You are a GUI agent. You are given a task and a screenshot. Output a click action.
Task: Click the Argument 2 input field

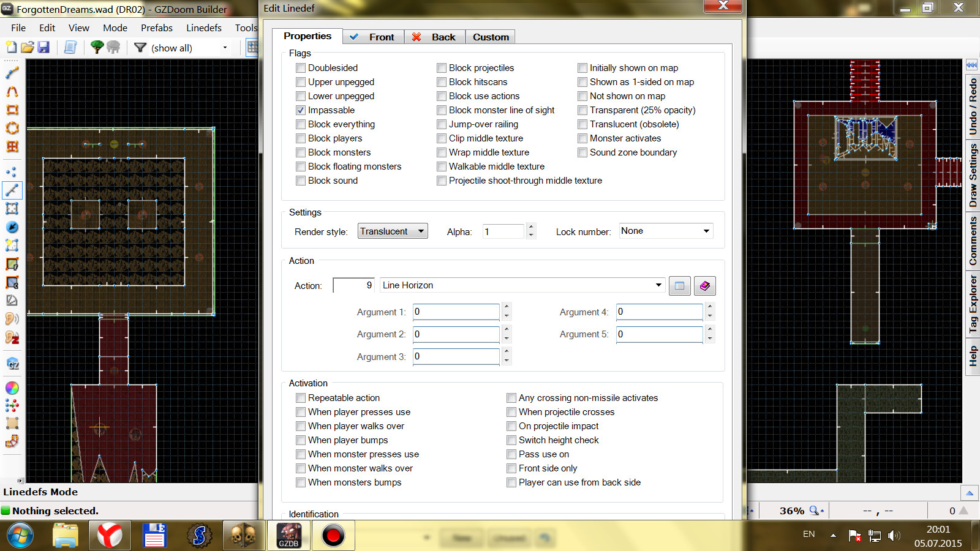tap(456, 334)
